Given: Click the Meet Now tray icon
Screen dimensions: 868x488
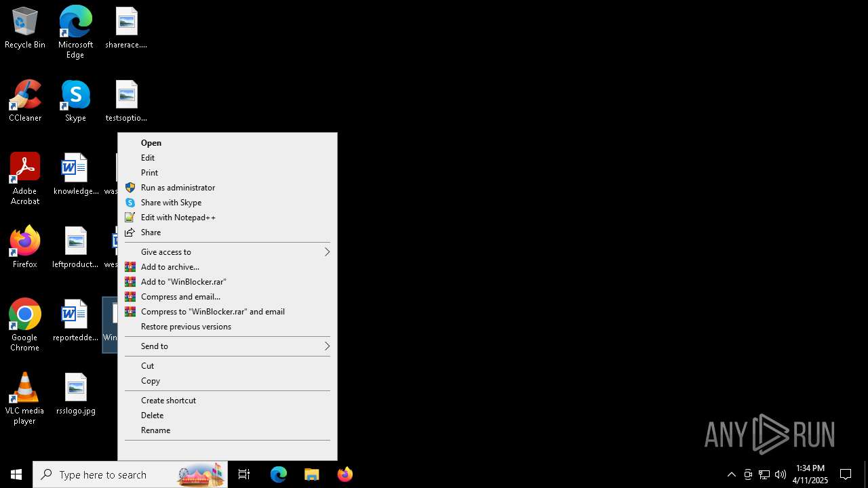Looking at the screenshot, I should point(748,474).
